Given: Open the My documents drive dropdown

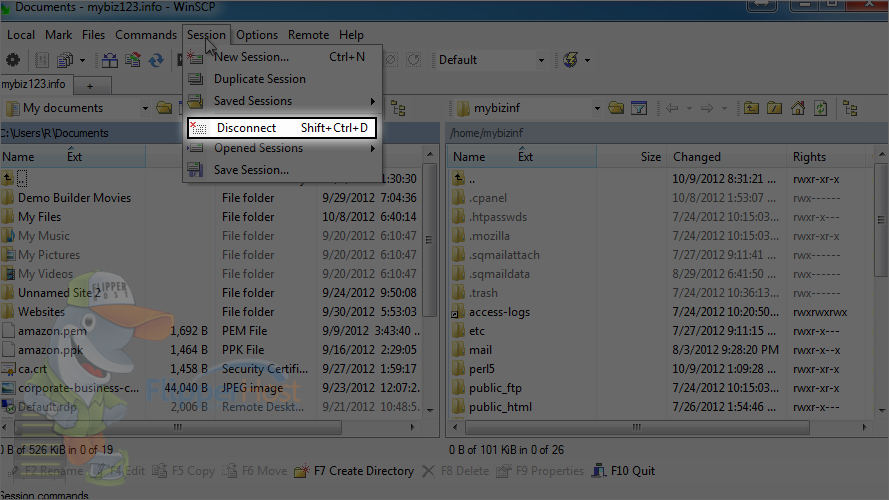Looking at the screenshot, I should click(145, 108).
